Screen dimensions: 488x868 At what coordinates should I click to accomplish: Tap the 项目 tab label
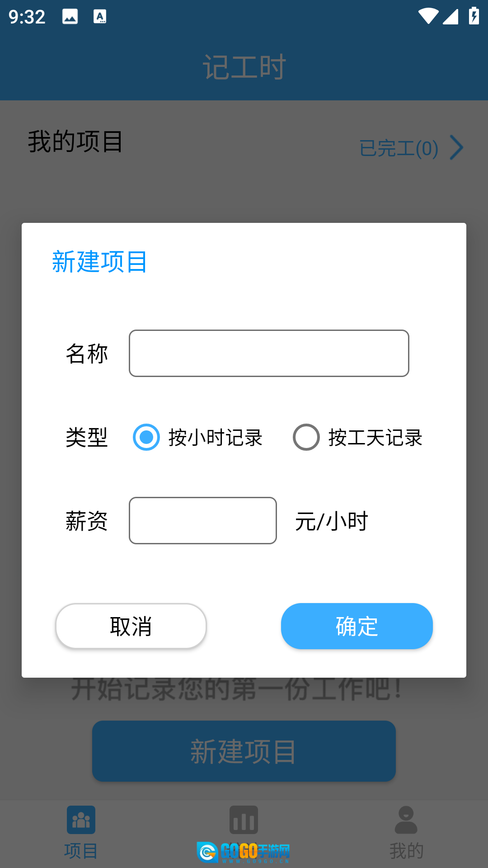(x=81, y=851)
